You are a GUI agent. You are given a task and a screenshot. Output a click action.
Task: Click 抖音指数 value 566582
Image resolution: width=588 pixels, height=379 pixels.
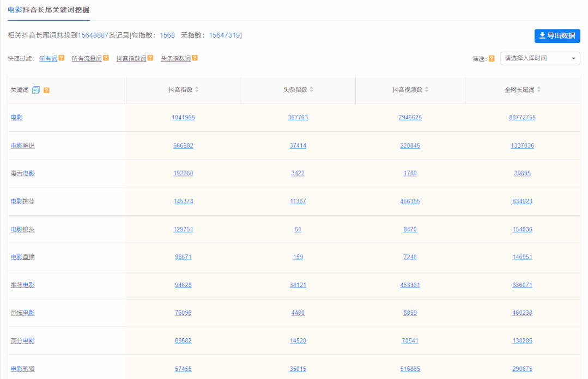tap(183, 145)
